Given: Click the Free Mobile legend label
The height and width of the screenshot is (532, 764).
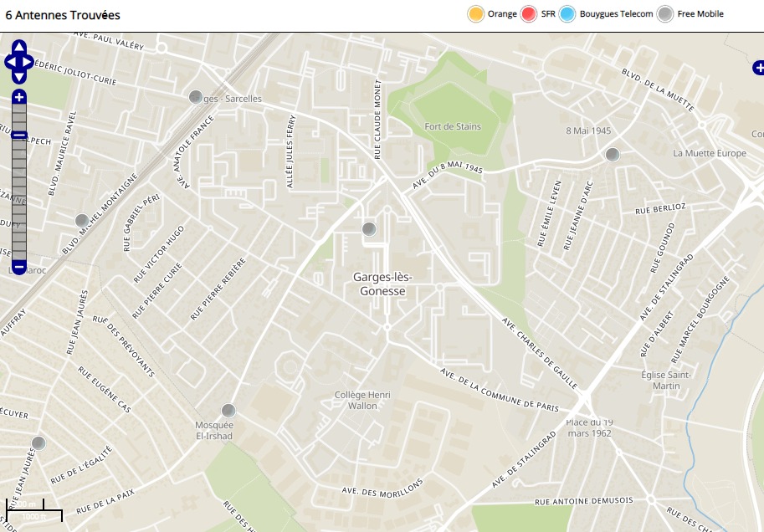Looking at the screenshot, I should pyautogui.click(x=700, y=14).
